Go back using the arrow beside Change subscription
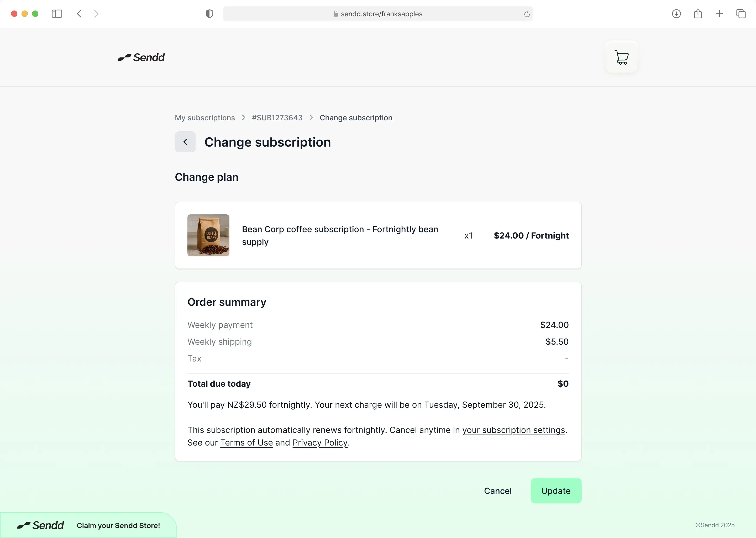This screenshot has height=538, width=756. (185, 142)
